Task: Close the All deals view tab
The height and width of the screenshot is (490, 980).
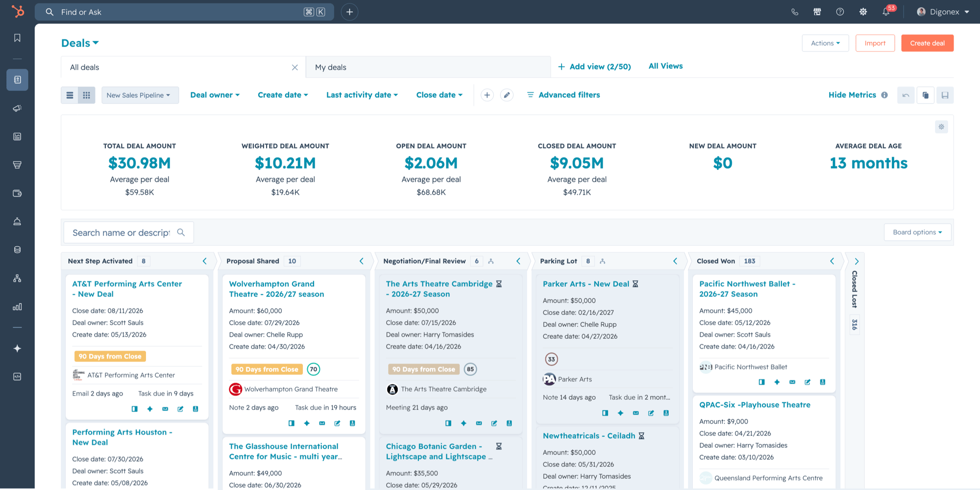Action: [x=294, y=68]
